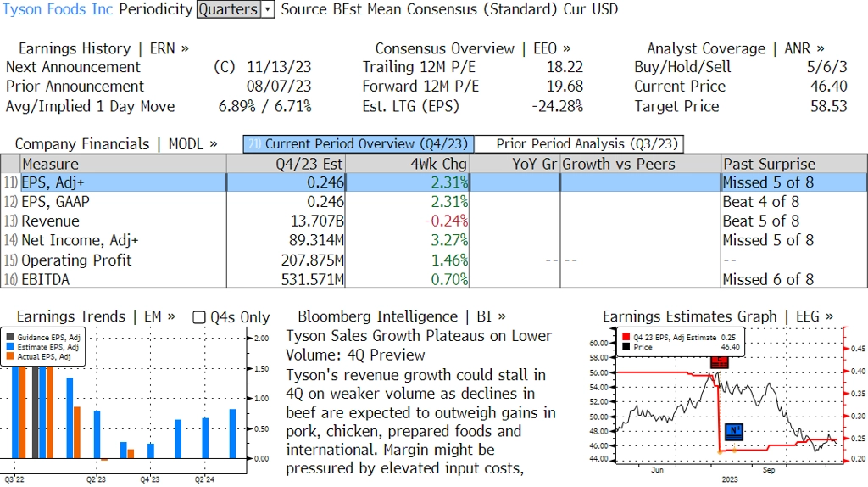868x487 pixels.
Task: Toggle the Q4s Only checkbox
Action: coord(198,317)
